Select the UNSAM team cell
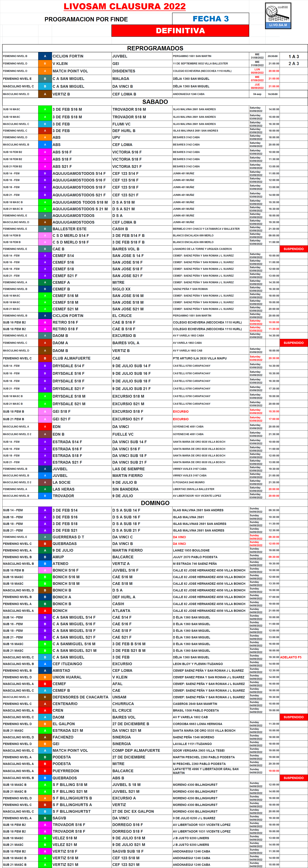This screenshot has width=308, height=868. click(142, 697)
